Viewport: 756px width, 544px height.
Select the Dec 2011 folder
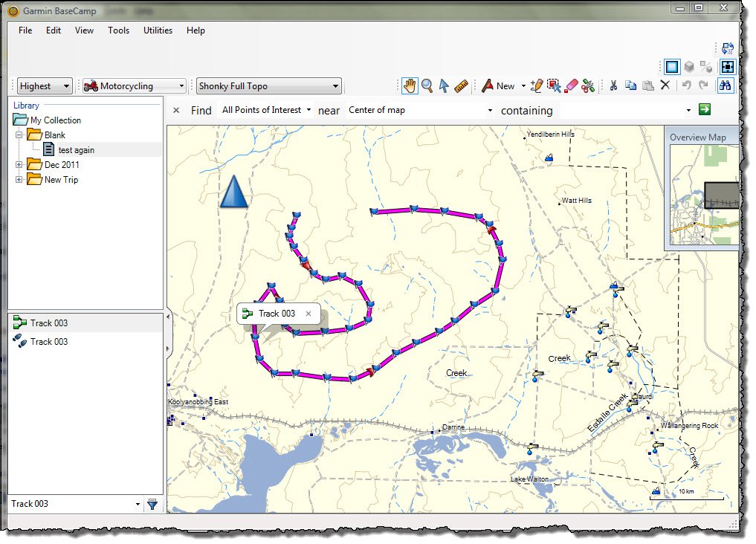pos(54,165)
